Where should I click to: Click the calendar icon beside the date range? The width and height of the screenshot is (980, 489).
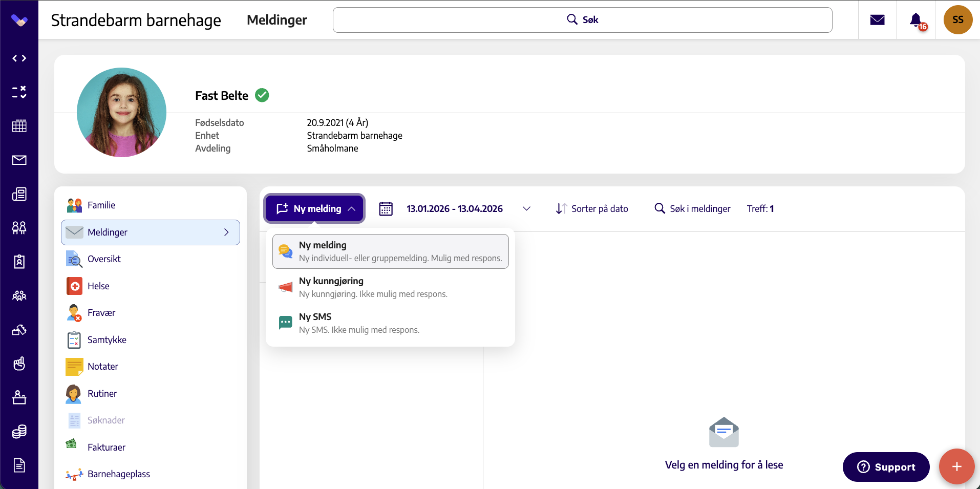tap(386, 209)
